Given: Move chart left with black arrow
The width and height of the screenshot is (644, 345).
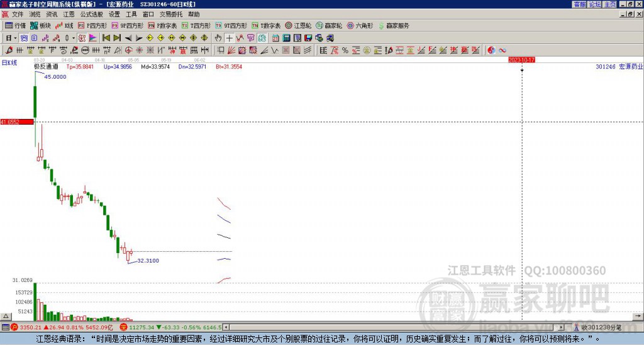Looking at the screenshot, I should tap(128, 38).
